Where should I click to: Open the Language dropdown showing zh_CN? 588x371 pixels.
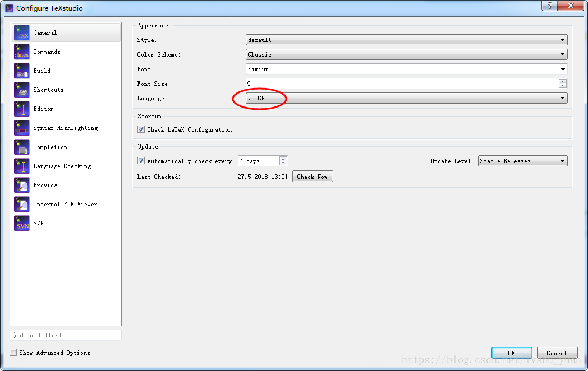407,98
